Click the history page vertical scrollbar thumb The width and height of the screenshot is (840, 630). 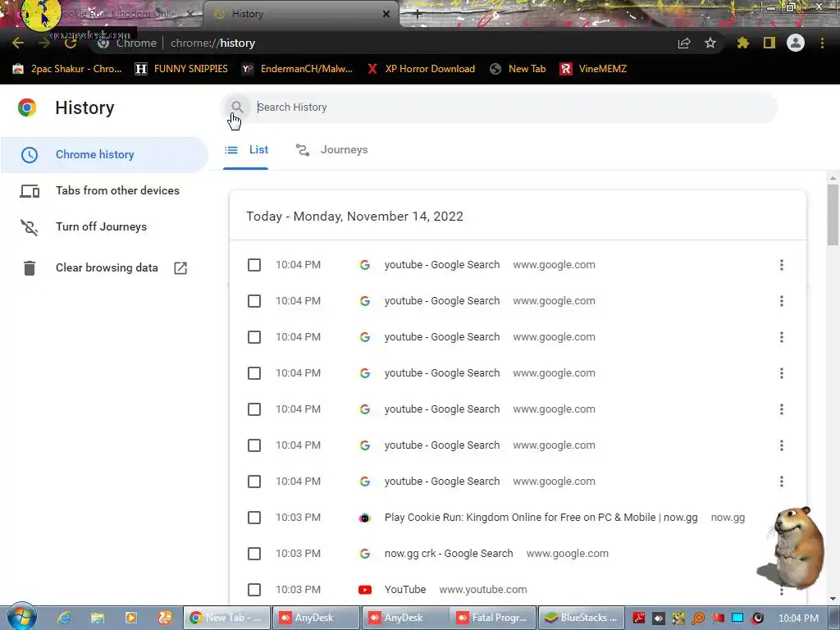pyautogui.click(x=833, y=214)
